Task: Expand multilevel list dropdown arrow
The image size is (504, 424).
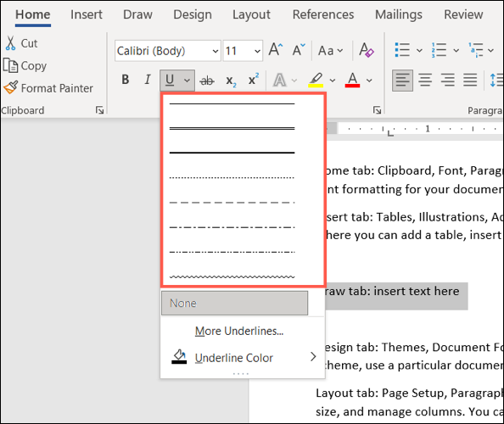Action: [490, 50]
